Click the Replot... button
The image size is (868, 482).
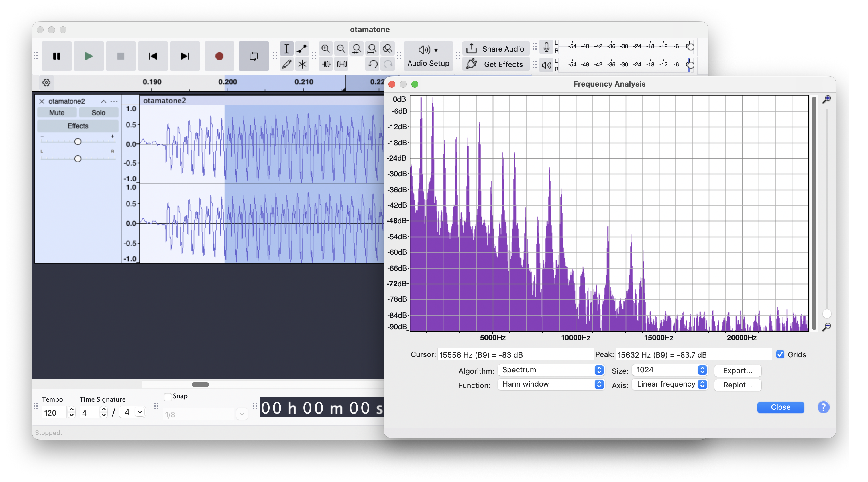click(x=737, y=385)
